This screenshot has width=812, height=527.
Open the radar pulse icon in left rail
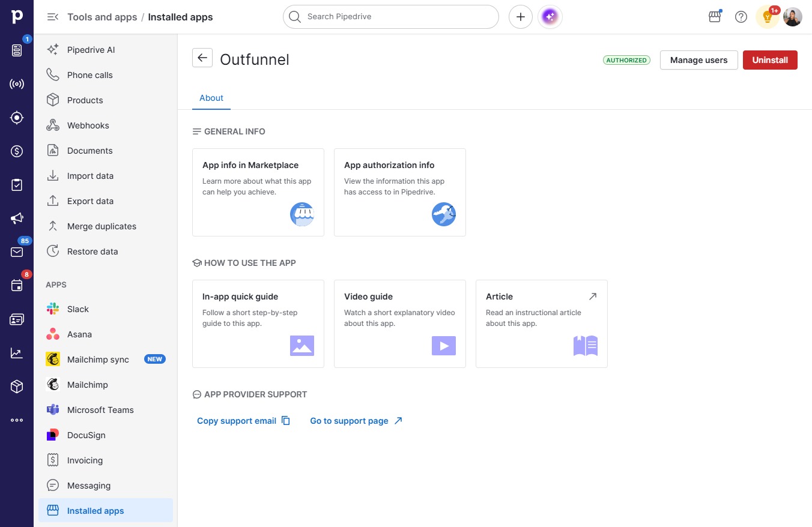click(x=17, y=84)
